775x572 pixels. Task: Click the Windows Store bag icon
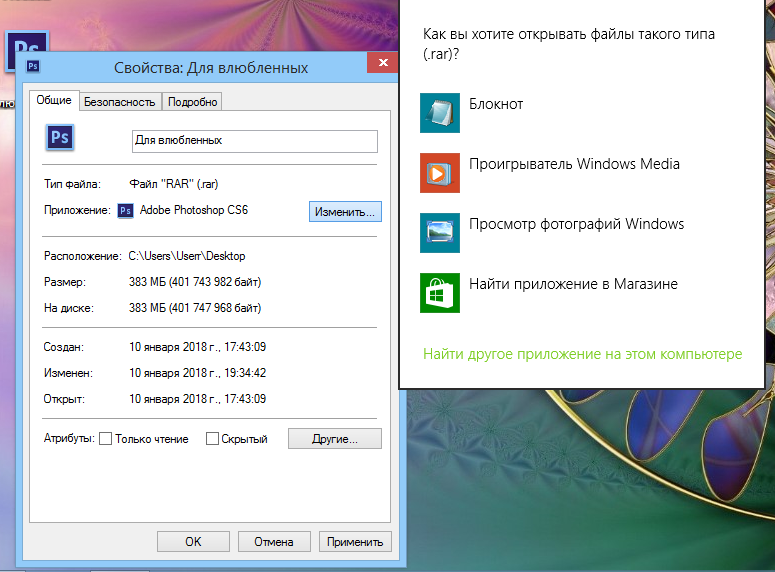439,293
